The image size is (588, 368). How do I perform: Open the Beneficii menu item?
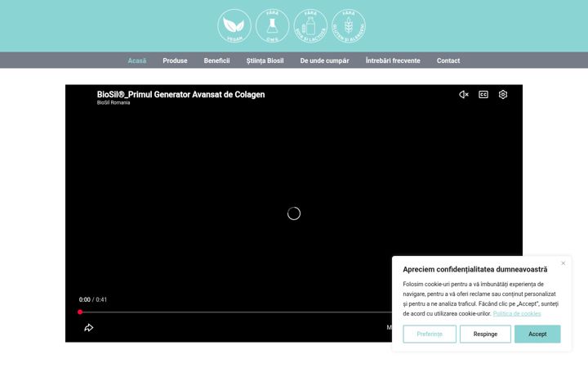tap(216, 61)
